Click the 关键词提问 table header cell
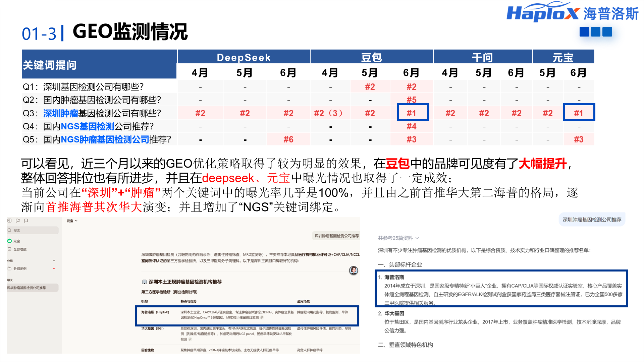644x362 pixels. (99, 64)
